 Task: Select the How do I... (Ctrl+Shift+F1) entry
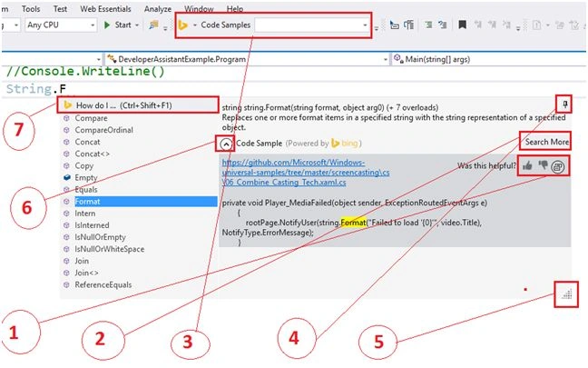pyautogui.click(x=138, y=105)
